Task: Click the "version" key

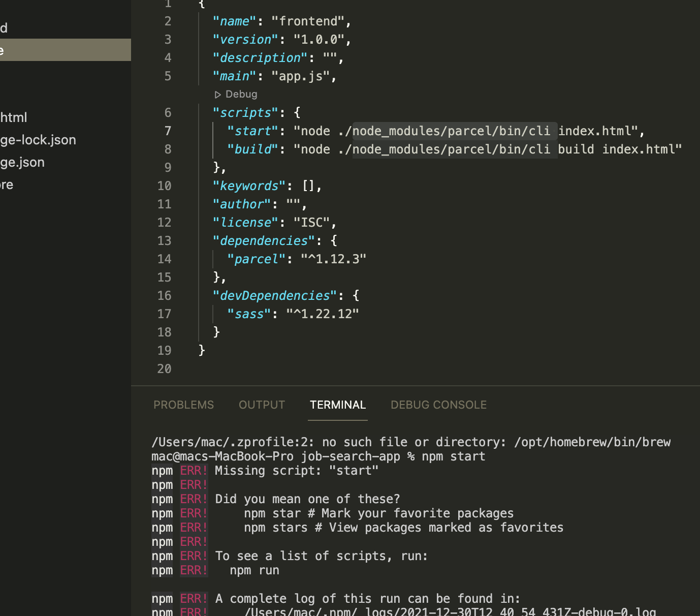Action: [246, 40]
